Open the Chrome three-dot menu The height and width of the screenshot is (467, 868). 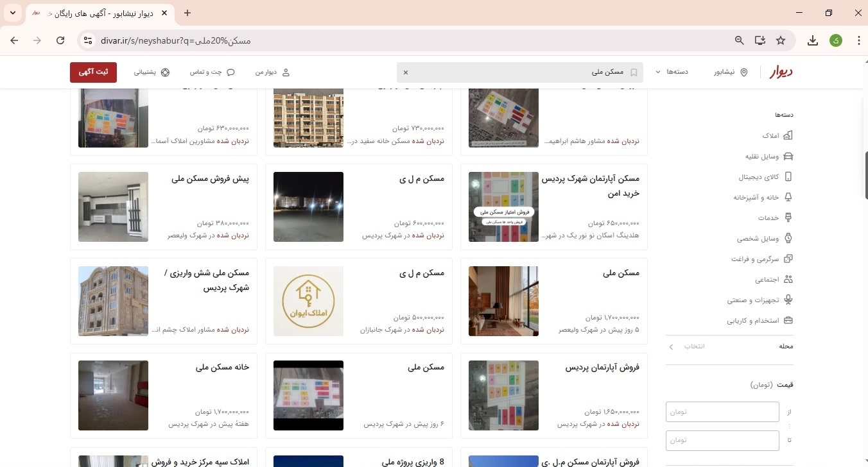pos(859,40)
